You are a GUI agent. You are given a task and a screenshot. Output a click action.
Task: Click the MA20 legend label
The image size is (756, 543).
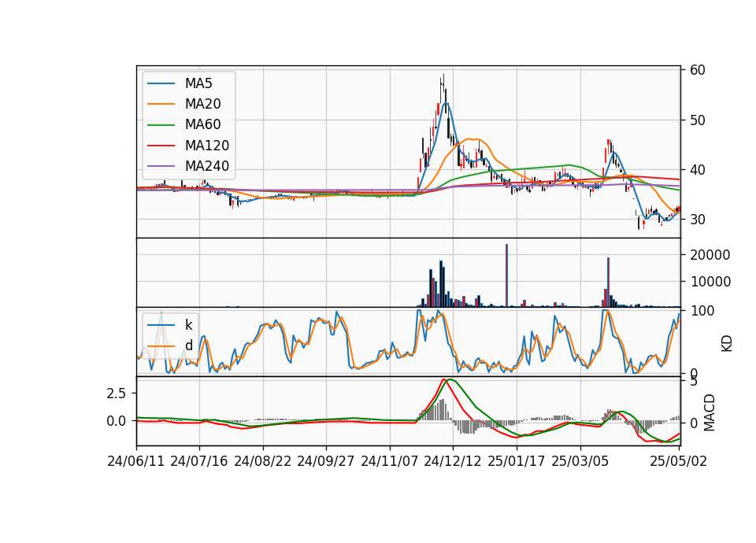point(202,104)
